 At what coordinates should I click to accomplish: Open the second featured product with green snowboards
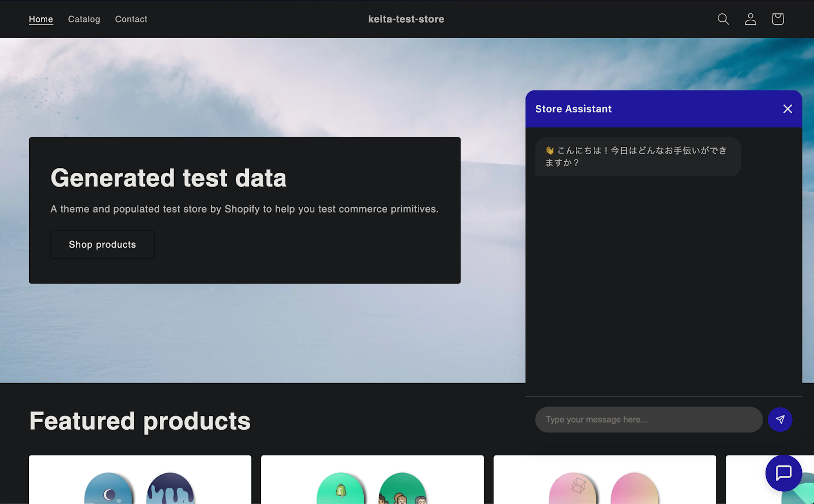point(372,480)
